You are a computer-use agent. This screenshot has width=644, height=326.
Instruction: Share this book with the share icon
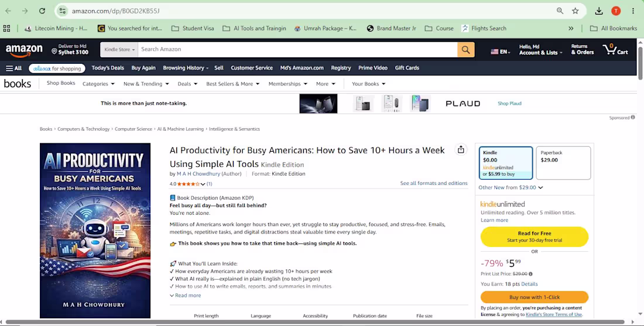(461, 150)
